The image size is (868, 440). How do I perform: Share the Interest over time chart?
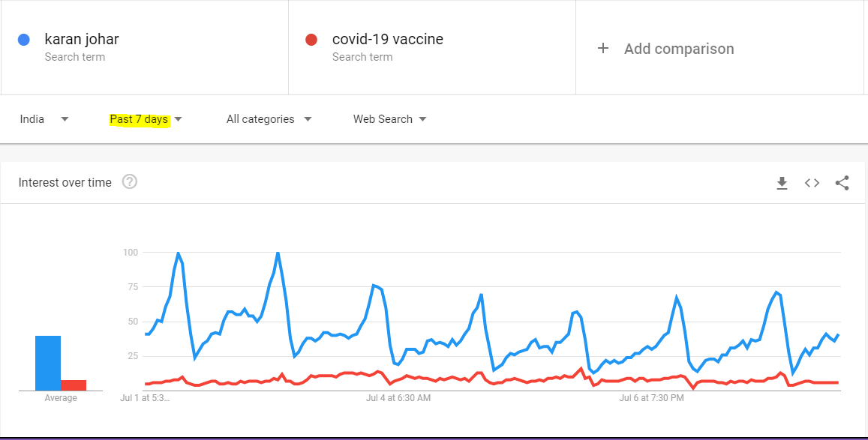pyautogui.click(x=842, y=183)
